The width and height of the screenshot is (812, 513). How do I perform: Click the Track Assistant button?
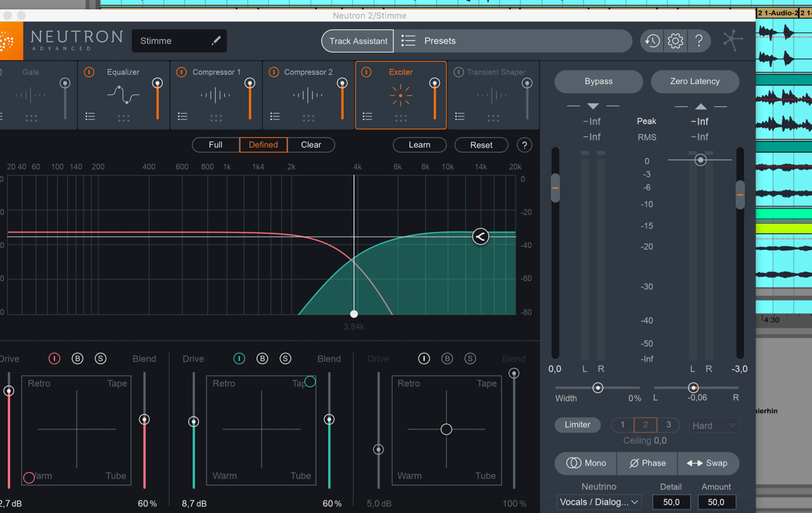[358, 41]
